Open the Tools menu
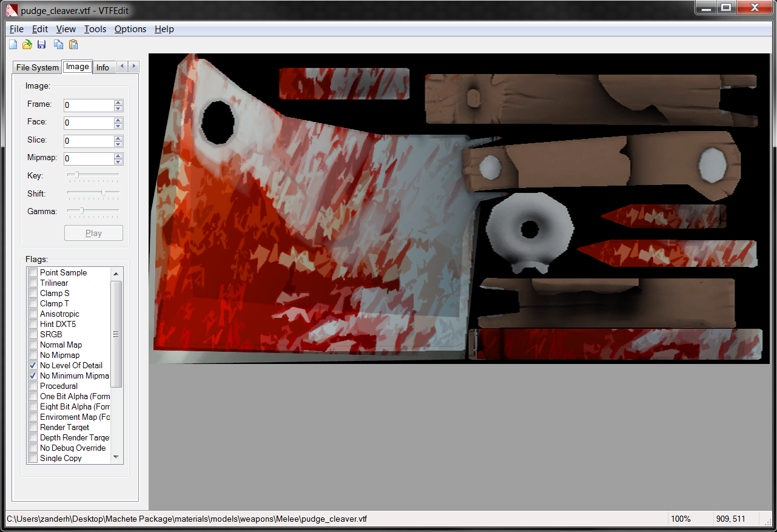This screenshot has height=532, width=777. point(95,29)
